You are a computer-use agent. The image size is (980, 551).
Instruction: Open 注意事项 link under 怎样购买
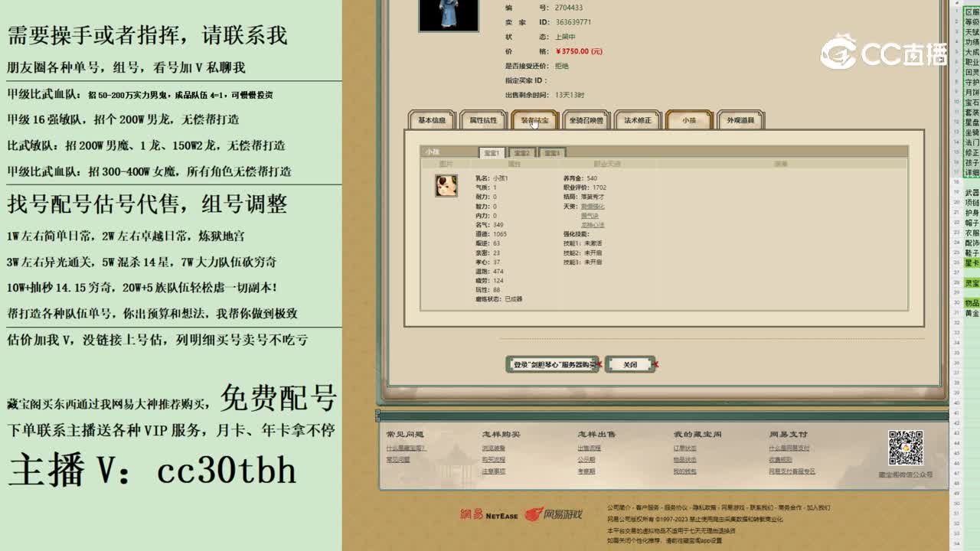(x=494, y=471)
